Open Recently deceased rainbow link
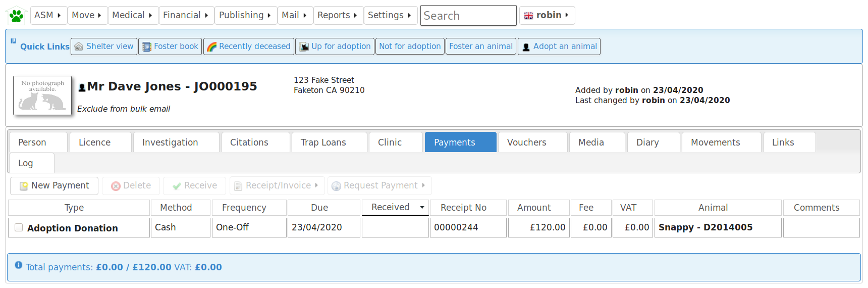This screenshot has width=868, height=288. pyautogui.click(x=249, y=46)
